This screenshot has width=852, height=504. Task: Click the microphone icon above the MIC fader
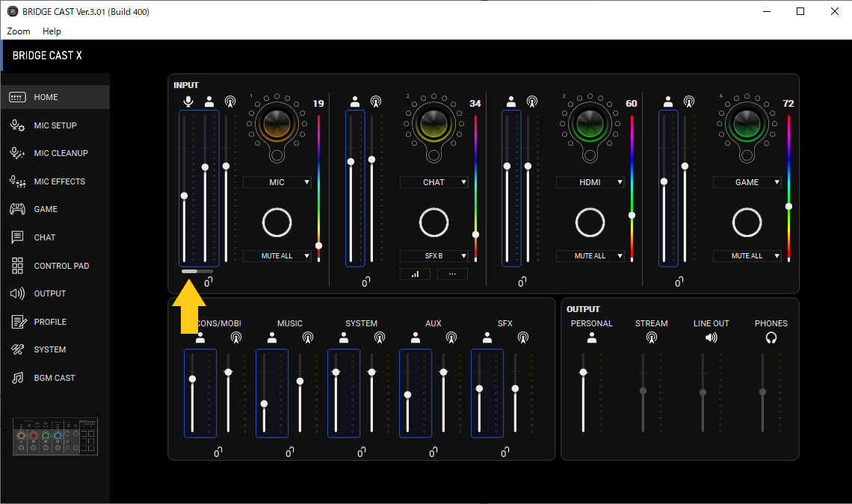click(x=188, y=101)
